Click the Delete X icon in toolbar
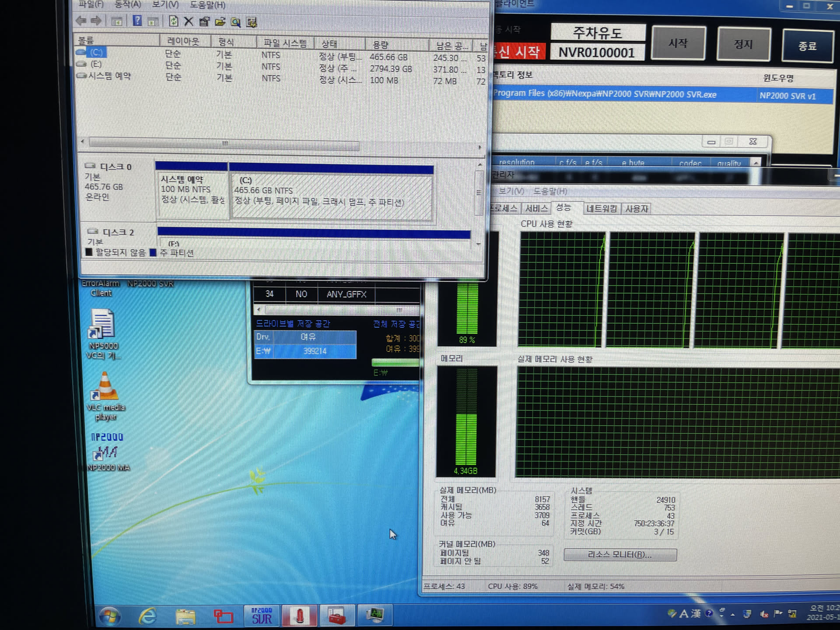The height and width of the screenshot is (630, 840). click(x=189, y=21)
